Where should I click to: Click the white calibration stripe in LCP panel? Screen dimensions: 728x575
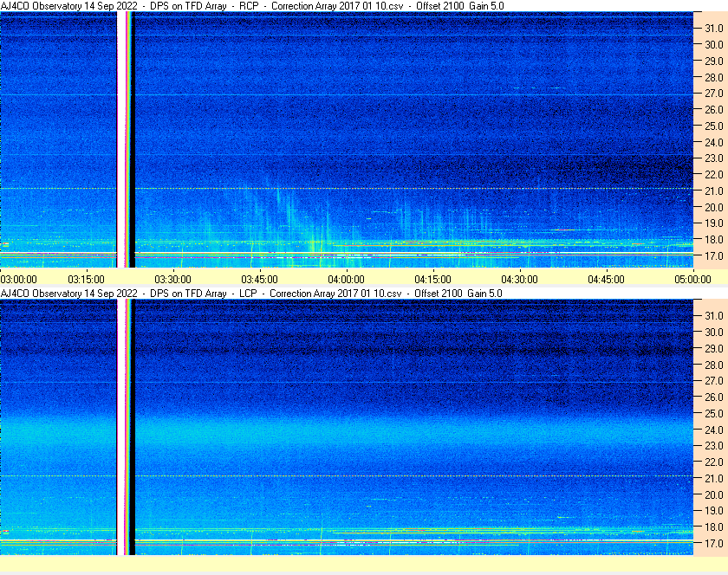point(121,426)
